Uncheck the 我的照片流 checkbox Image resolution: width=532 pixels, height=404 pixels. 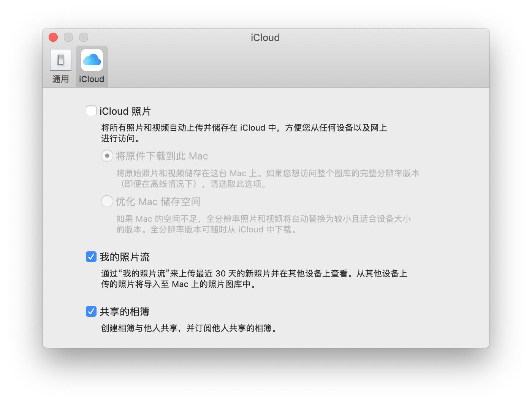point(91,257)
